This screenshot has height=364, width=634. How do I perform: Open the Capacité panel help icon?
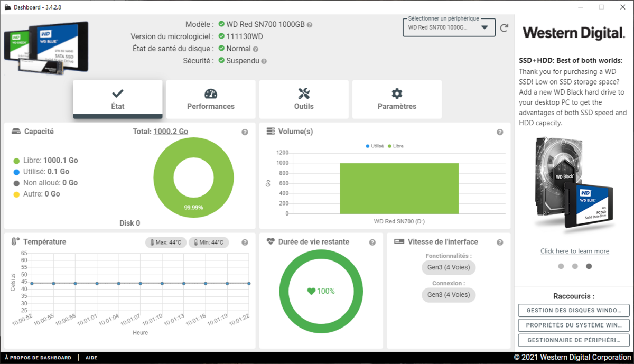tap(245, 132)
